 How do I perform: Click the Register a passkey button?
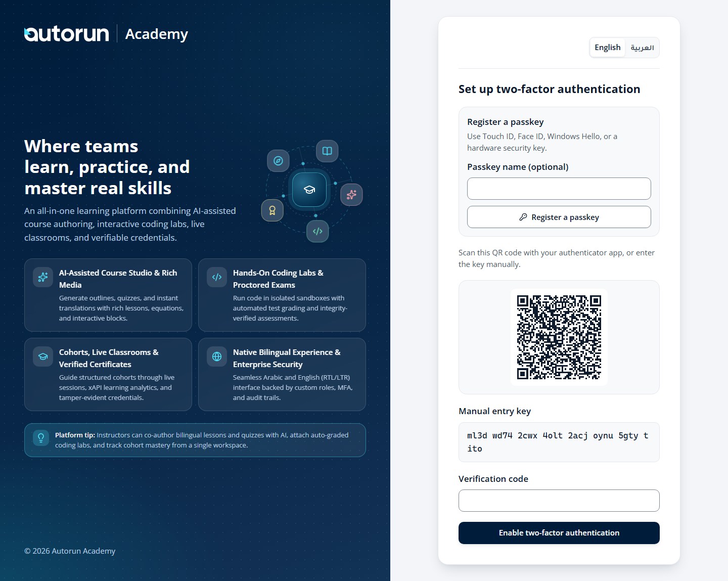click(559, 217)
